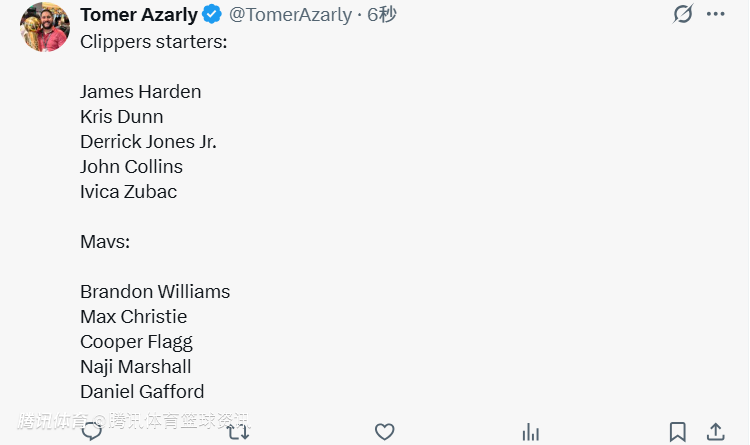Click the Ivica Zubac line
This screenshot has width=750, height=445.
[x=129, y=192]
